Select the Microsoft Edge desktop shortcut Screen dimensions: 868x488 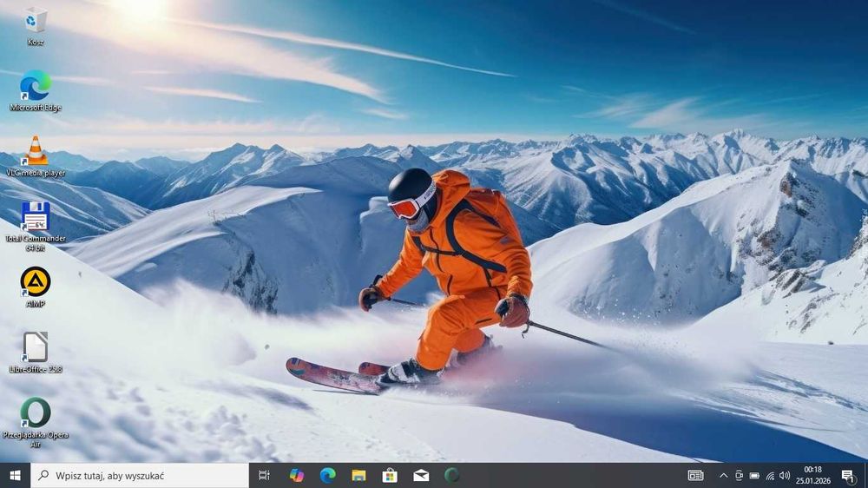(x=36, y=91)
